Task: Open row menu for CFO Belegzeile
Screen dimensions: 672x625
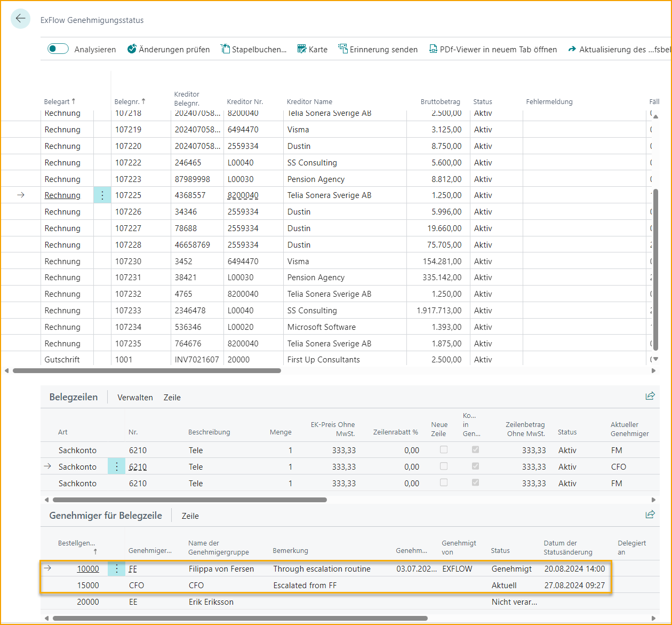Action: pos(116,466)
